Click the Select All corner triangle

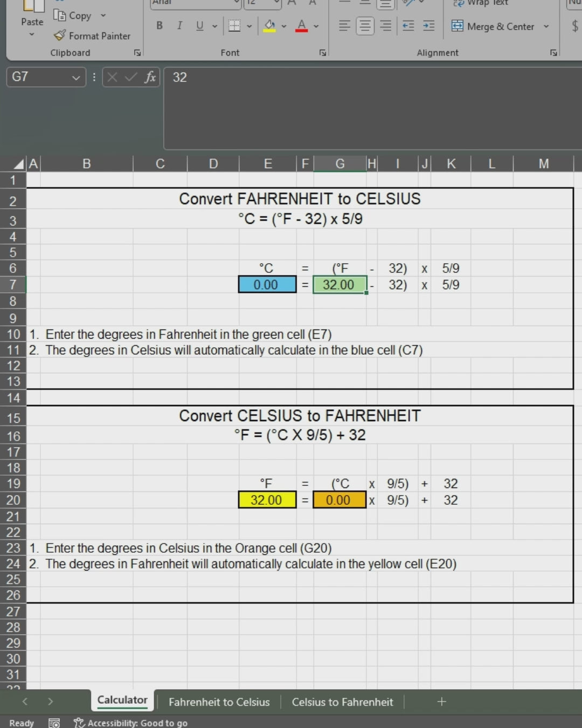[x=19, y=164]
